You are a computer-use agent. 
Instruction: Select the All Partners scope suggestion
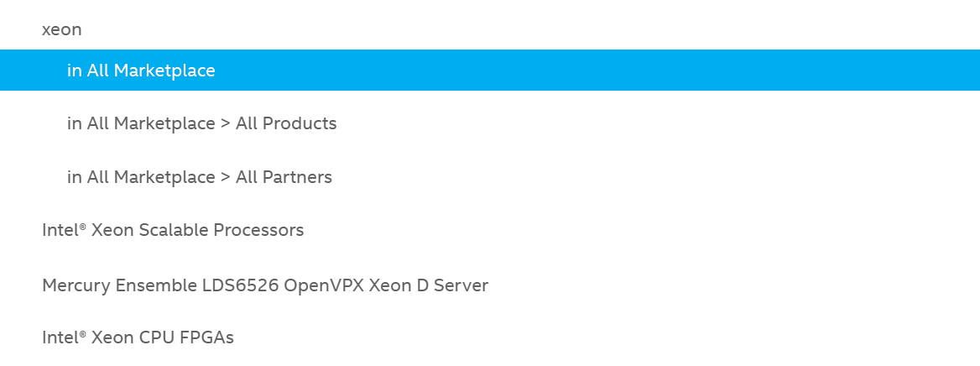coord(490,177)
